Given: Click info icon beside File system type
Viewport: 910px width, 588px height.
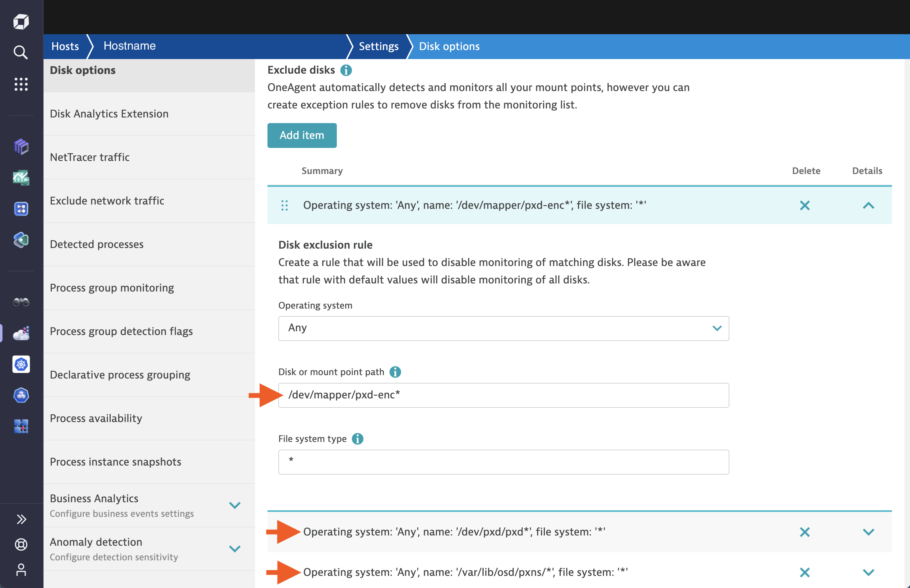Looking at the screenshot, I should tap(357, 439).
